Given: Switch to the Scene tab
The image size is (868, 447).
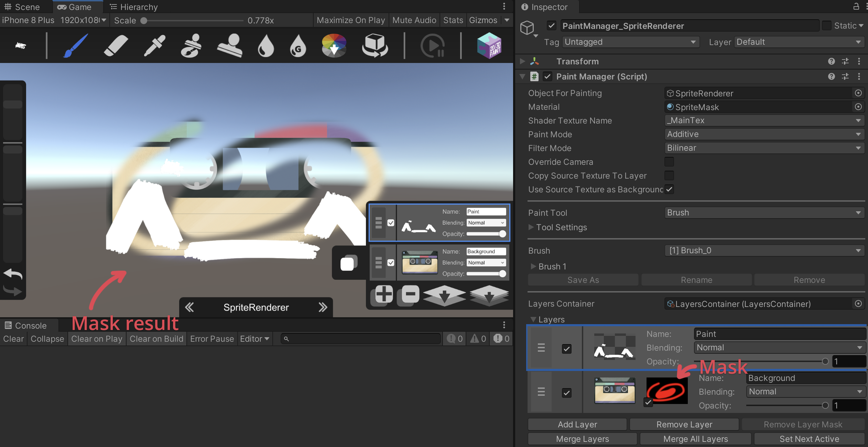Looking at the screenshot, I should 22,7.
